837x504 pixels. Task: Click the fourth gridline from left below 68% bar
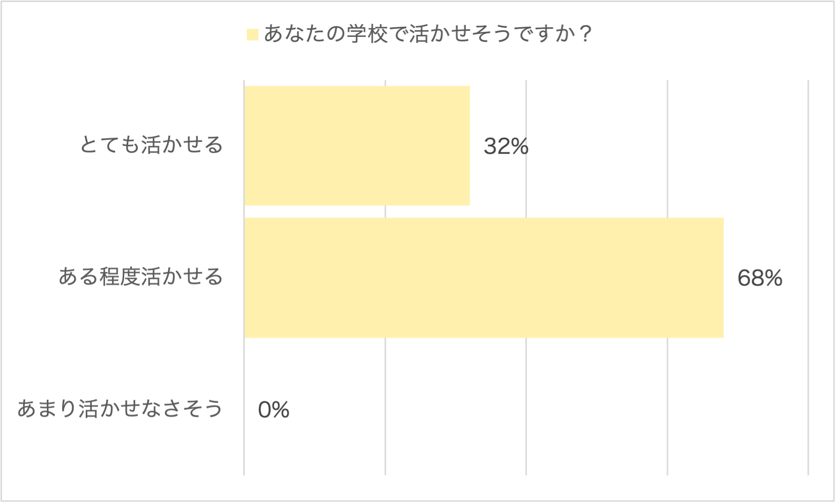click(x=667, y=404)
